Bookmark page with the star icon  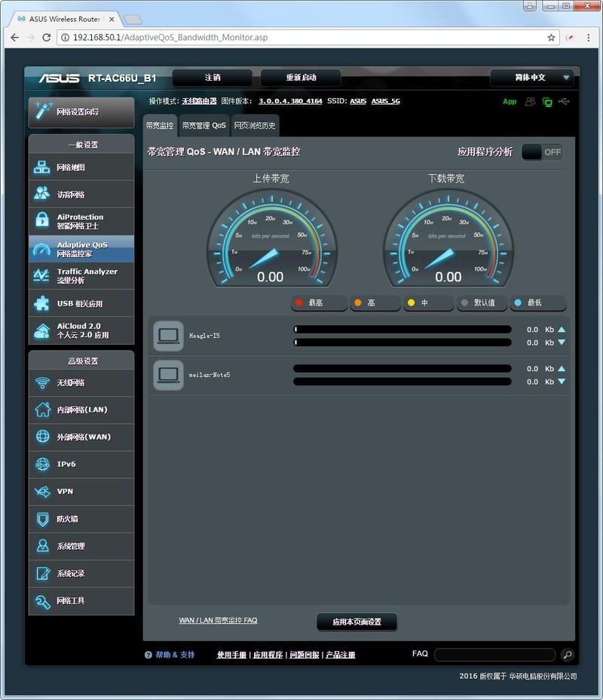pos(551,38)
